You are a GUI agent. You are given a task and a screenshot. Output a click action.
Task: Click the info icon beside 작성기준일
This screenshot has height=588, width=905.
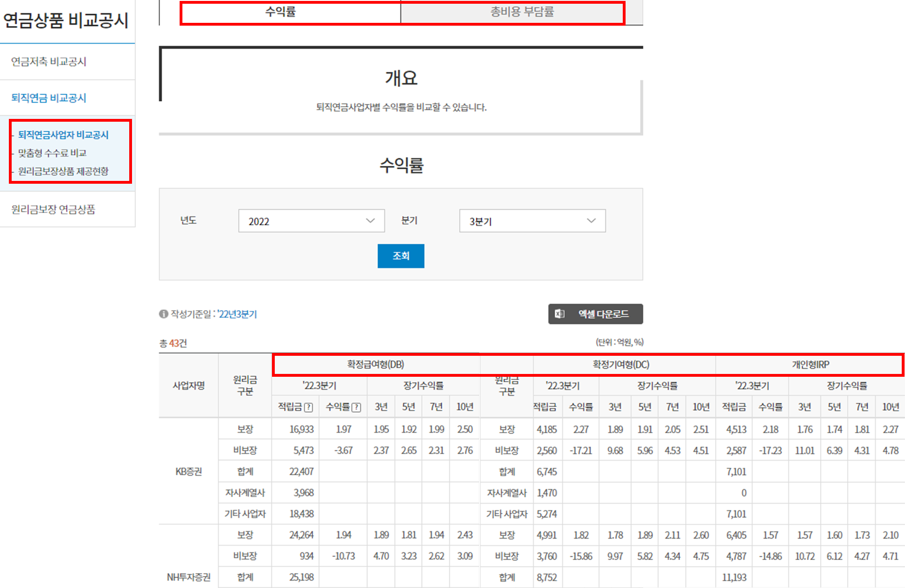tap(163, 314)
